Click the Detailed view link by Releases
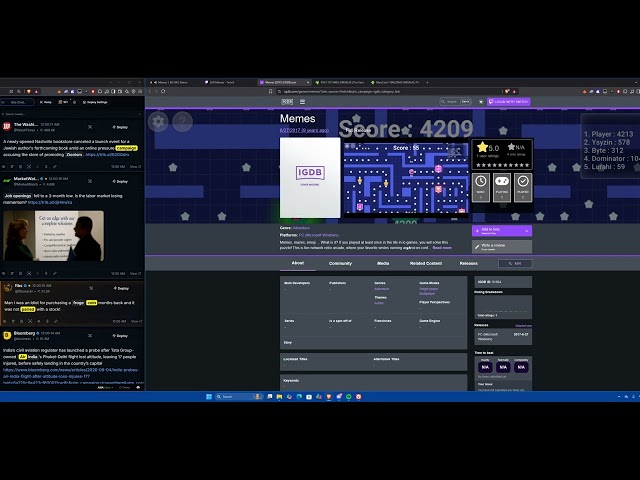Viewport: 640px width, 480px height. (x=523, y=326)
